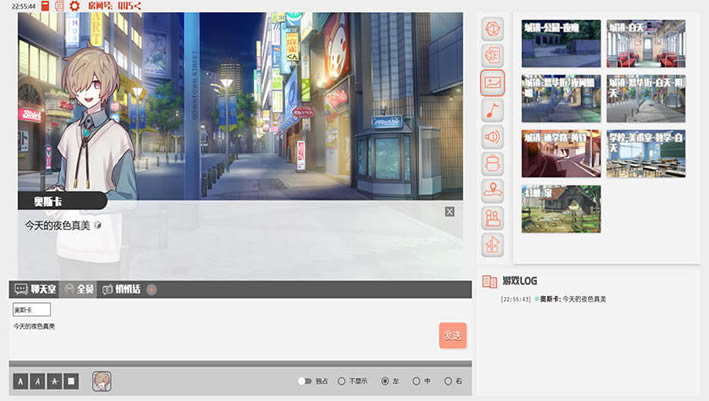This screenshot has width=709, height=401.
Task: Switch to the 悄悄话 tab
Action: coord(120,290)
